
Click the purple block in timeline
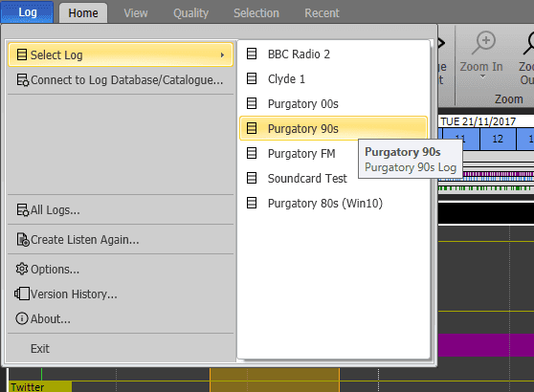coord(486,345)
